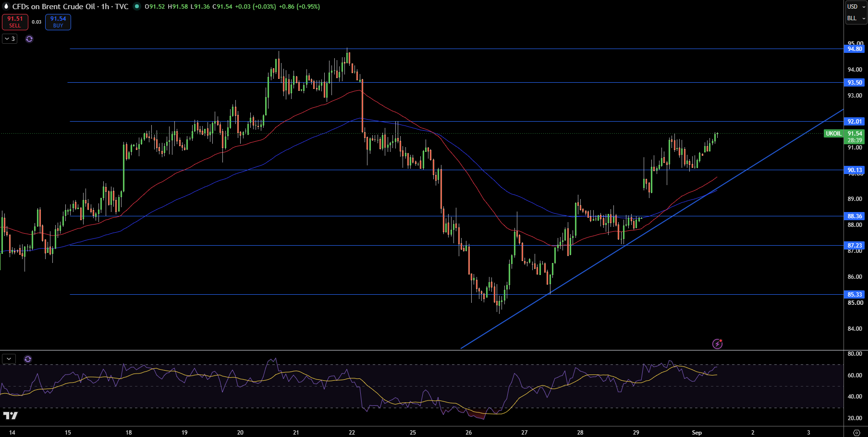Collapse the RSI pane legend chevron
The width and height of the screenshot is (868, 437).
point(9,359)
